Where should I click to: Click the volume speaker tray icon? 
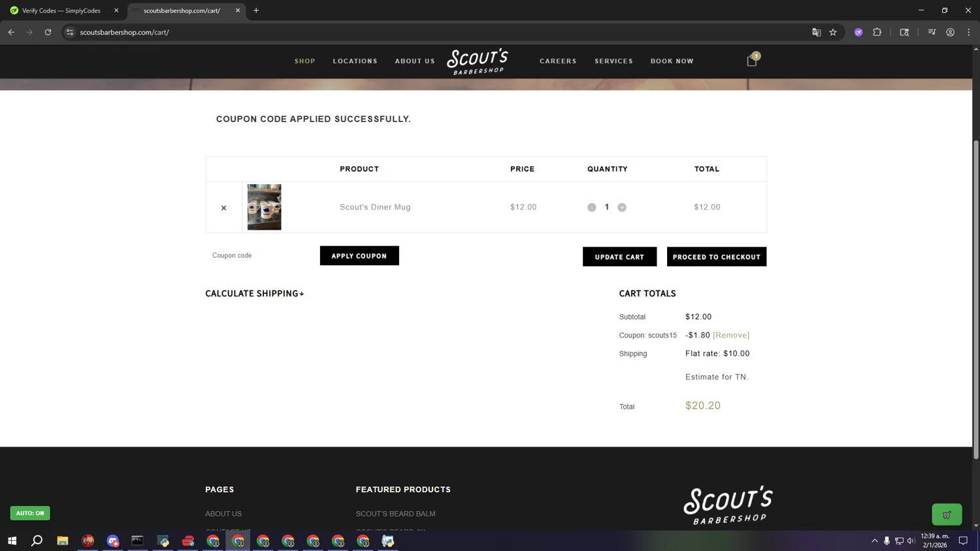click(911, 541)
